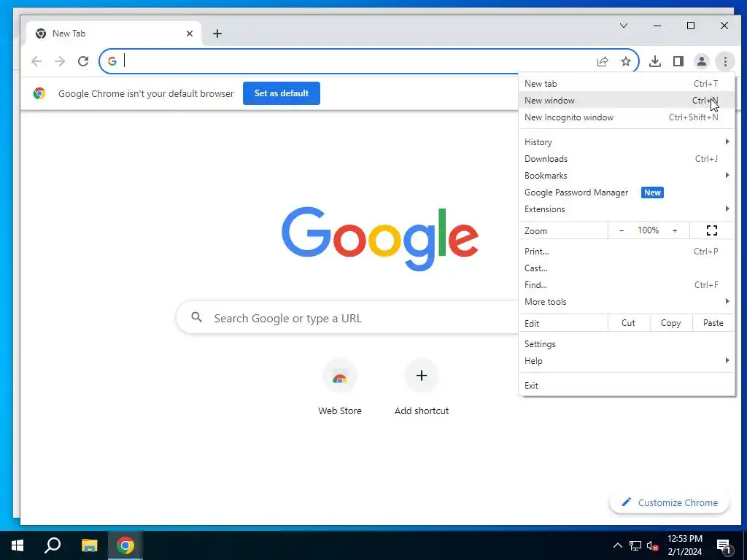Click the search magnifier icon in search box
Viewport: 747px width, 560px height.
pos(196,317)
